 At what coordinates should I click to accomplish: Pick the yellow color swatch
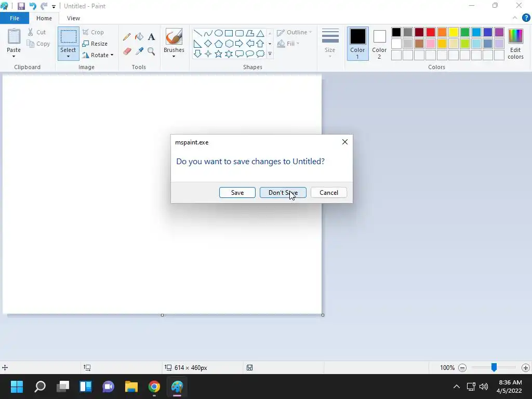[453, 32]
